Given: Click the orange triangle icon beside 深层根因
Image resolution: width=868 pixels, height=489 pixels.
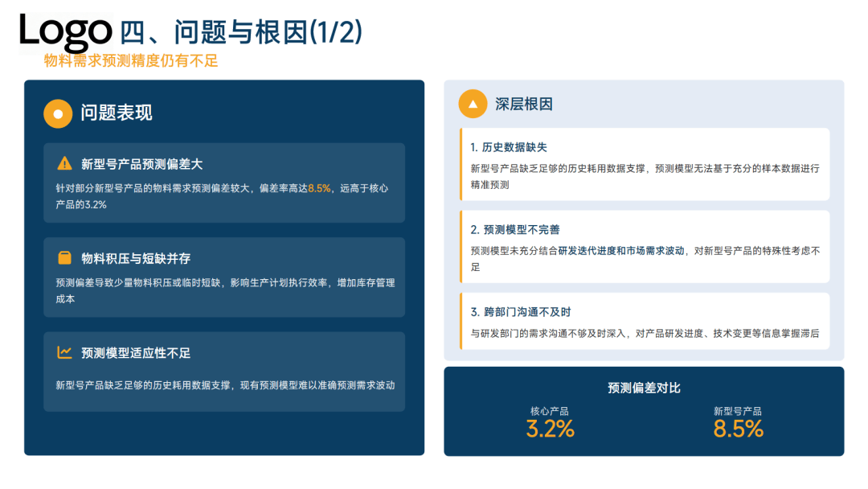Looking at the screenshot, I should coord(473,104).
